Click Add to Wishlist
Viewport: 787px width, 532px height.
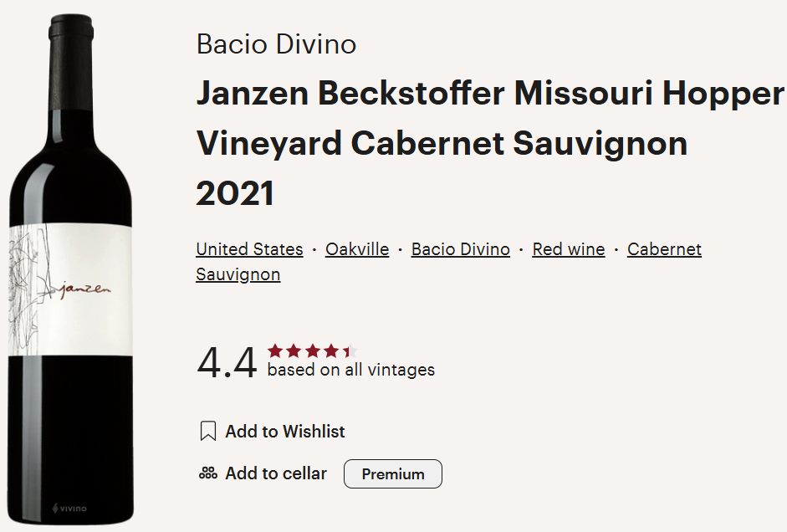pos(284,431)
